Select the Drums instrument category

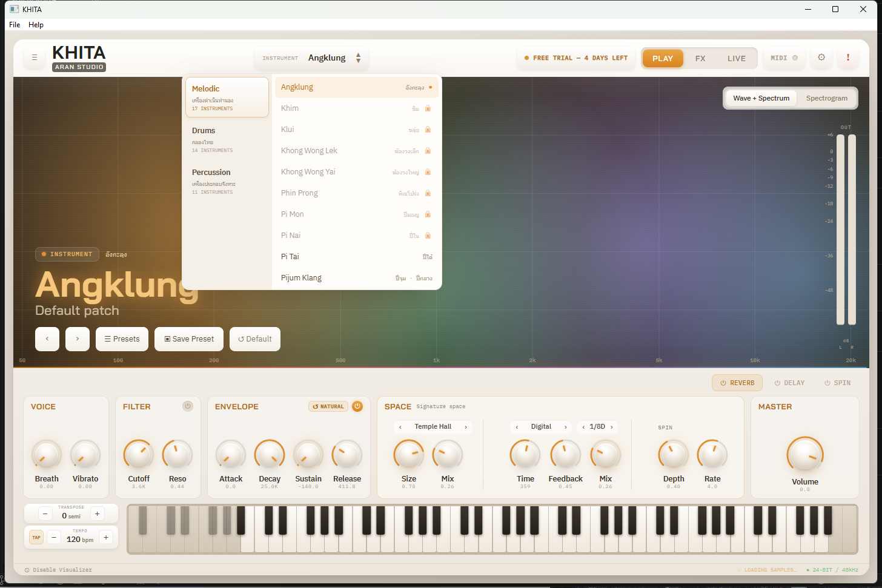[227, 139]
